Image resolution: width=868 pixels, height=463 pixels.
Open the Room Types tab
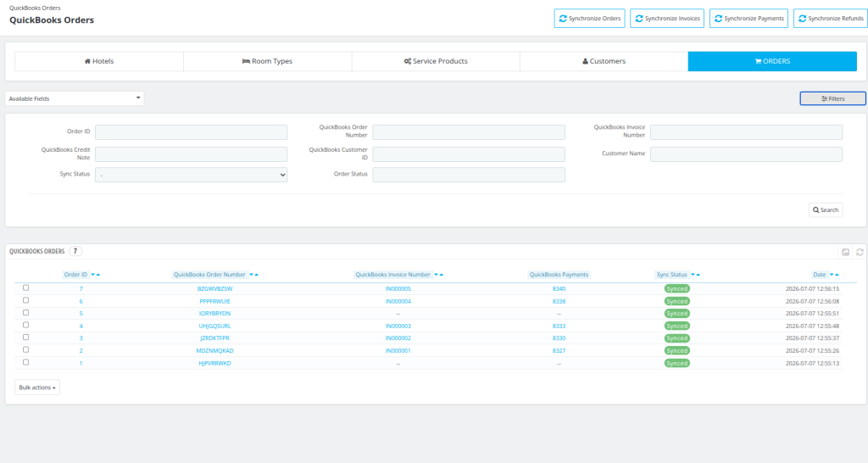(x=267, y=61)
